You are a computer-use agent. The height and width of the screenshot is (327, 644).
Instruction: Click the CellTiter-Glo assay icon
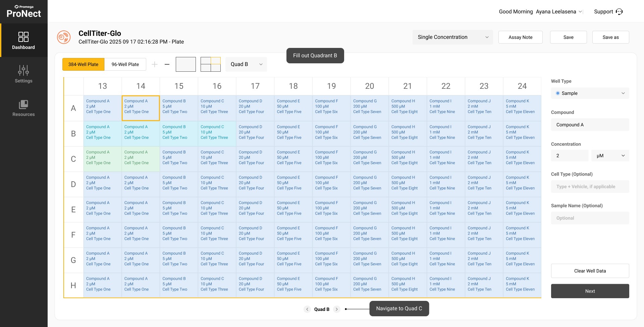click(x=64, y=37)
